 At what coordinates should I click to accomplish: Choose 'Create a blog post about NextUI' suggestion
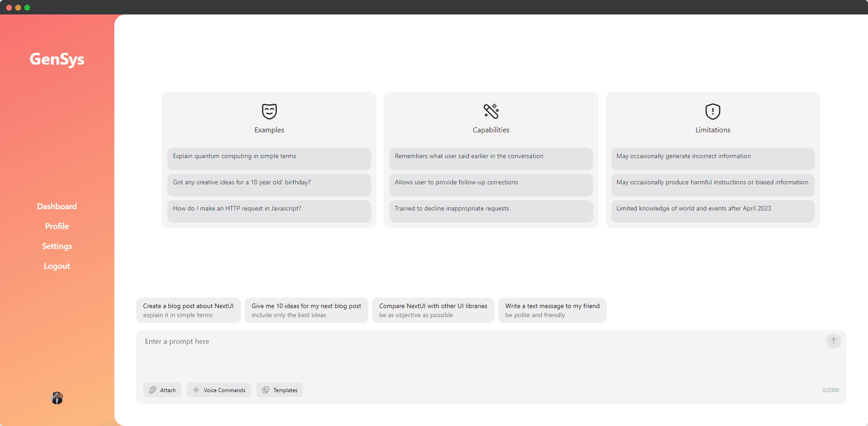[189, 310]
